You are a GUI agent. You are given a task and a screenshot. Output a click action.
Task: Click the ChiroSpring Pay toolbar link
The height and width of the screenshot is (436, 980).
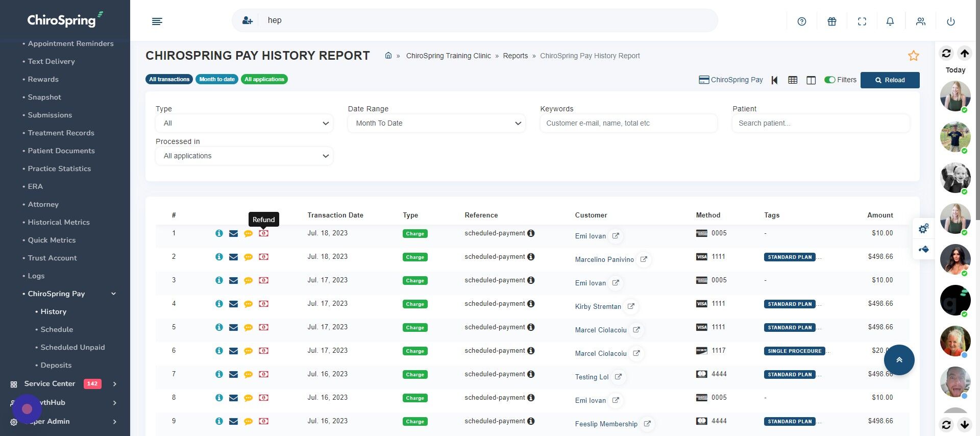(x=731, y=80)
